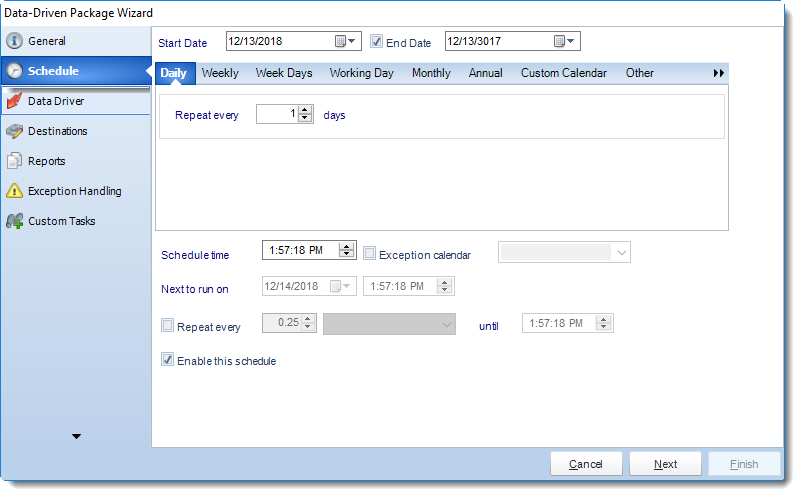Expand sidebar with the down arrow

pyautogui.click(x=77, y=436)
